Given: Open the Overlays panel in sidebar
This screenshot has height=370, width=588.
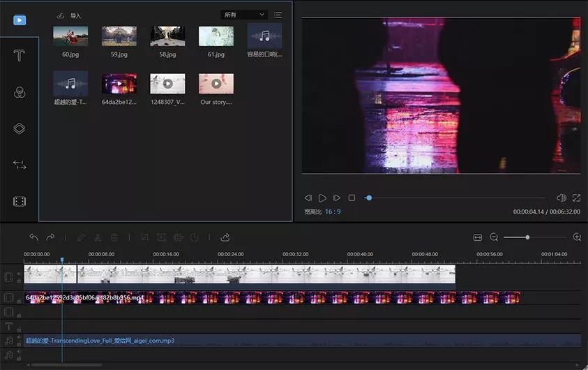Looking at the screenshot, I should (x=20, y=128).
